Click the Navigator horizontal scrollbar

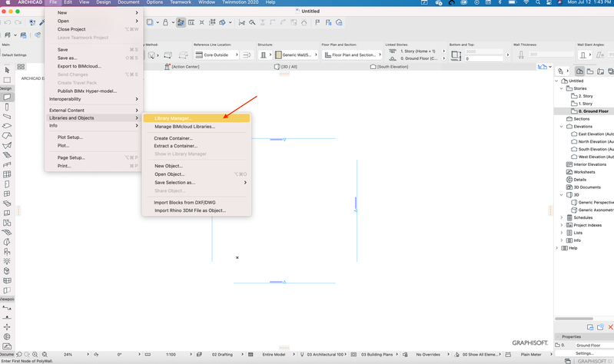point(574,319)
